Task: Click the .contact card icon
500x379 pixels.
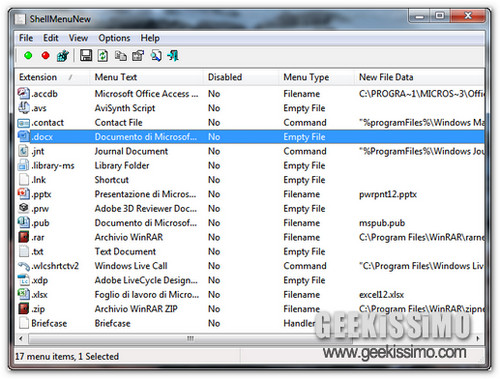Action: point(24,123)
